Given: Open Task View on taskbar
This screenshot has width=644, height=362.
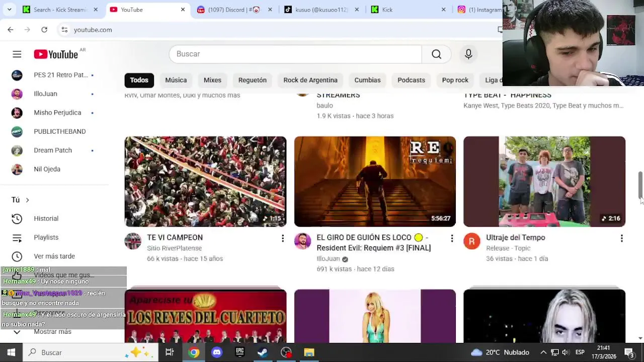Looking at the screenshot, I should [x=170, y=352].
